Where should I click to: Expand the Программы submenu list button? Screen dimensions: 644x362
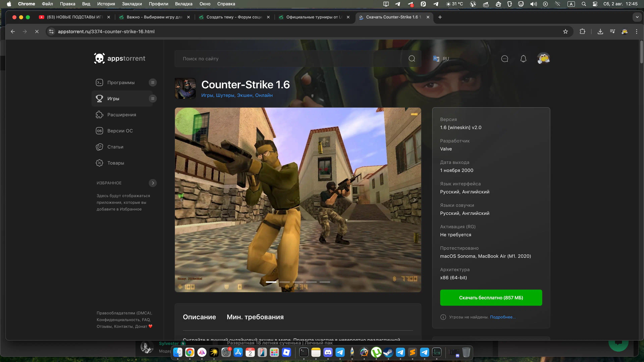point(153,82)
